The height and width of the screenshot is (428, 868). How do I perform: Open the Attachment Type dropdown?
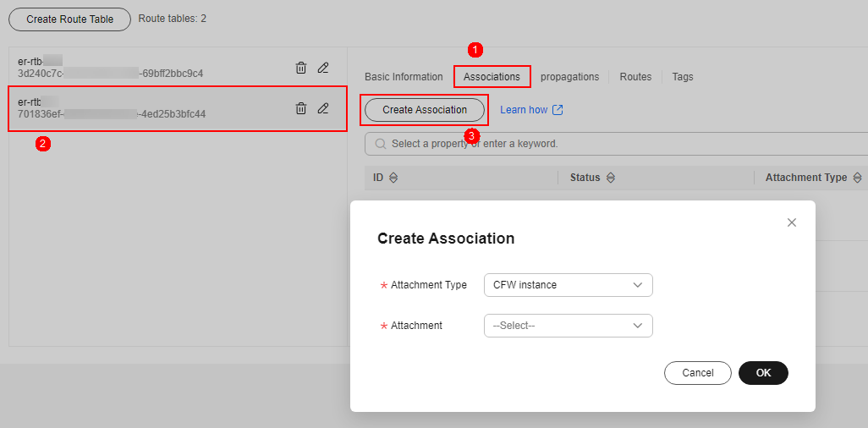click(568, 285)
